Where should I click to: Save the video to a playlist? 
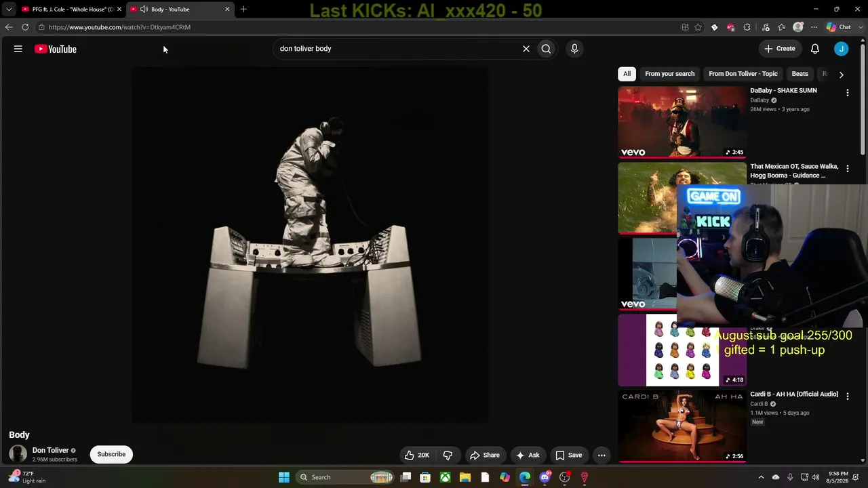click(569, 455)
